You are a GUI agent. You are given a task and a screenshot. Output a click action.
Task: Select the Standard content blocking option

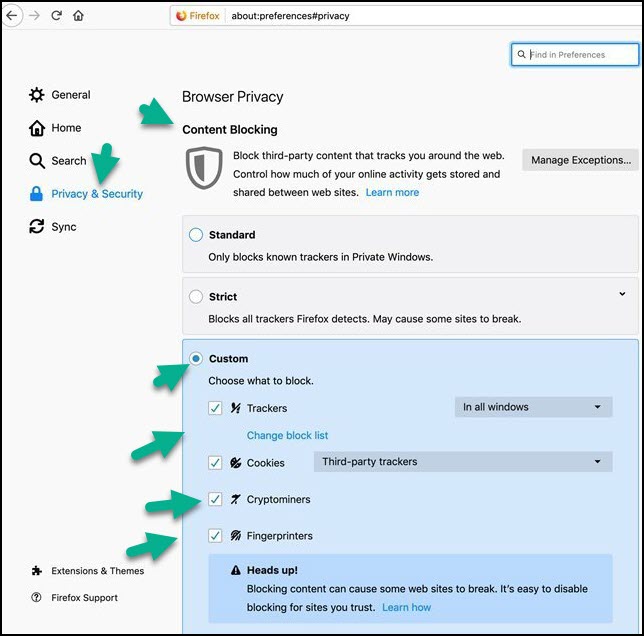[196, 235]
